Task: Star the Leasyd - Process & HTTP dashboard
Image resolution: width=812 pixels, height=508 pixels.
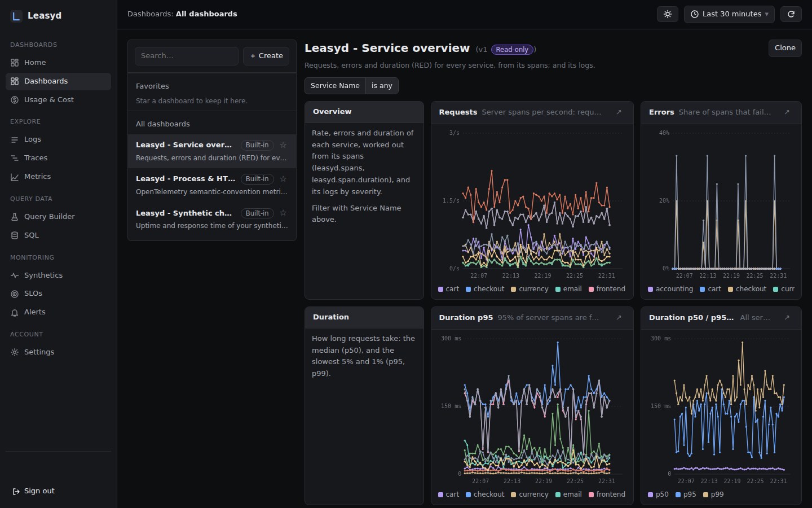Action: click(x=283, y=179)
